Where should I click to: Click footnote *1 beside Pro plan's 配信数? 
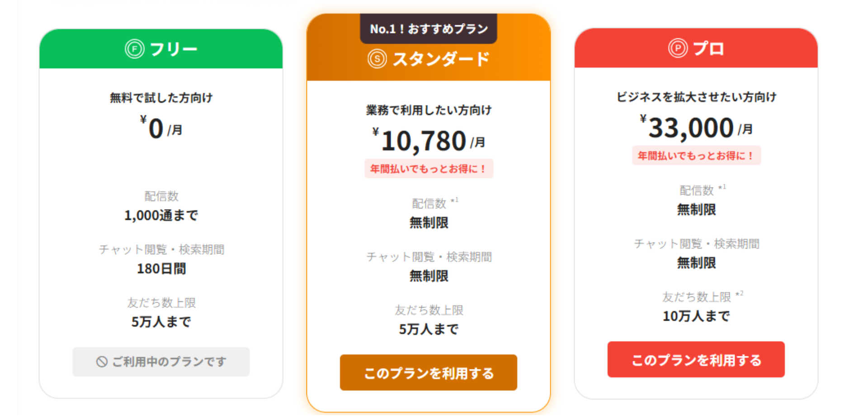tap(722, 187)
